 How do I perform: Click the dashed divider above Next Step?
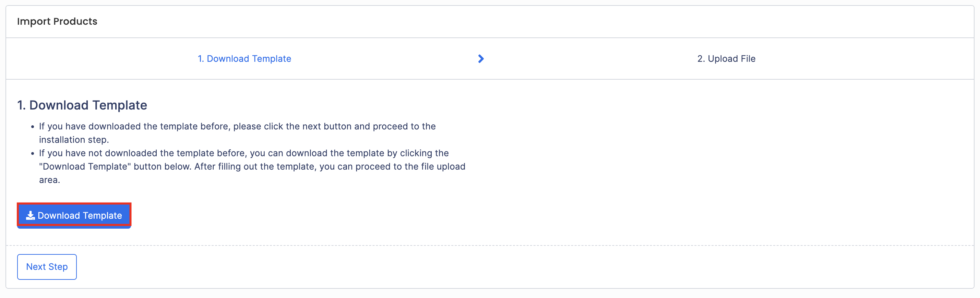[x=490, y=245]
